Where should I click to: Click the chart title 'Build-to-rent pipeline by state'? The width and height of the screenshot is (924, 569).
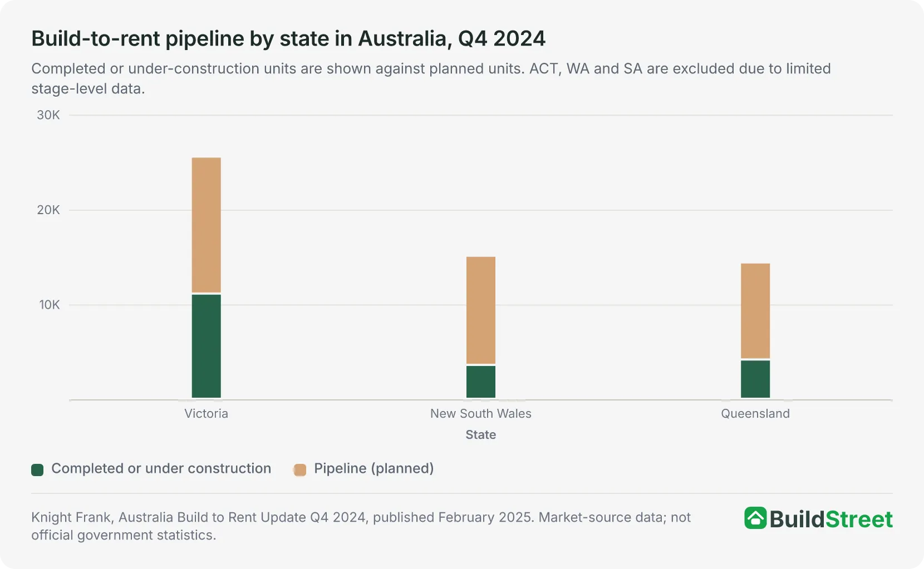[288, 38]
